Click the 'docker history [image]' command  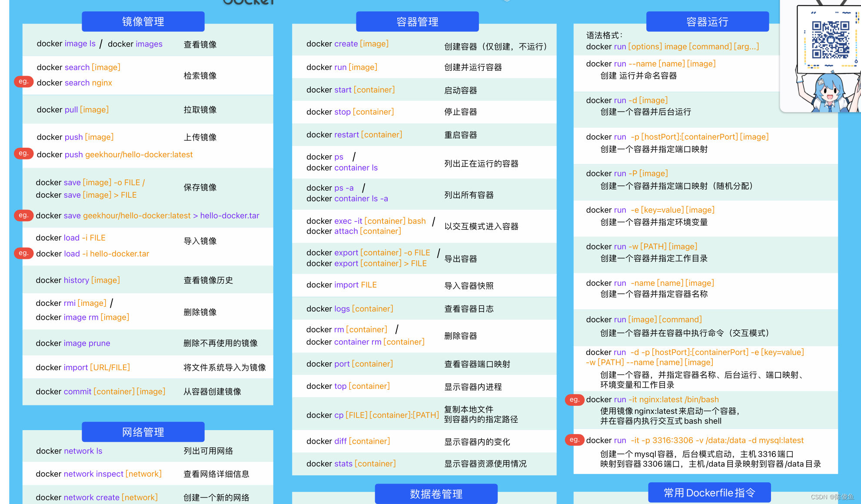pos(78,280)
